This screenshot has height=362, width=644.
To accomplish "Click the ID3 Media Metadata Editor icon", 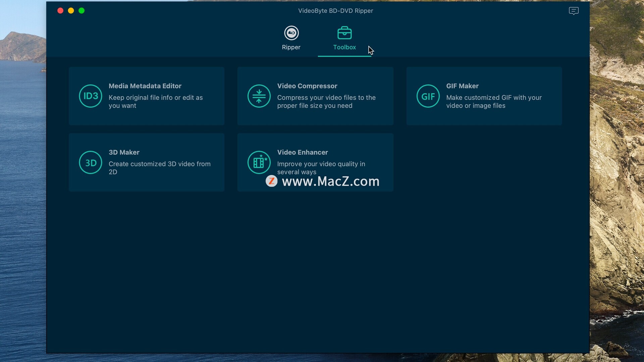I will pos(91,96).
